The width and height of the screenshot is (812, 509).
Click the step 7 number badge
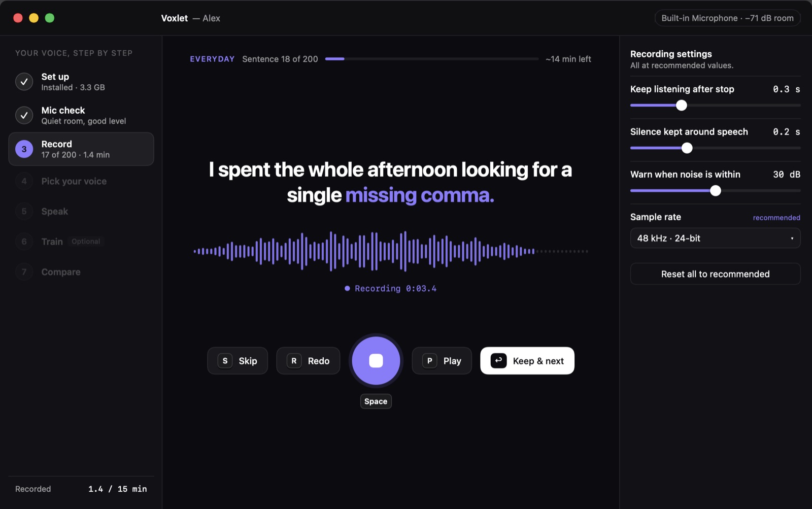(24, 272)
